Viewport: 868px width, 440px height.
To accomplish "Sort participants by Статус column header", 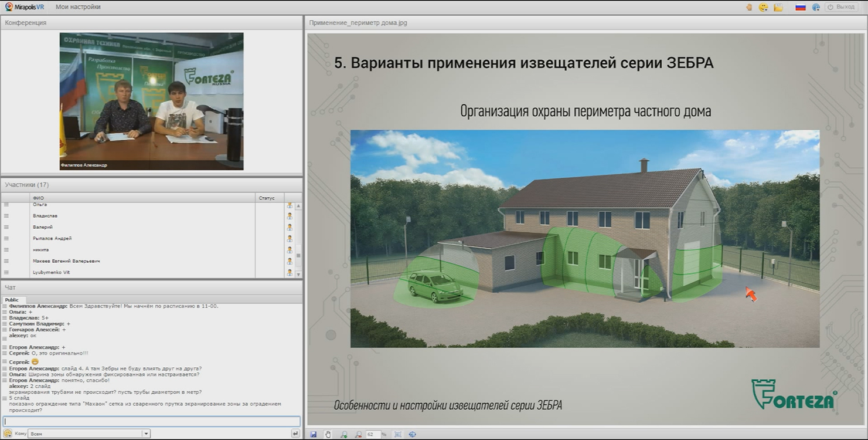I will click(x=270, y=198).
